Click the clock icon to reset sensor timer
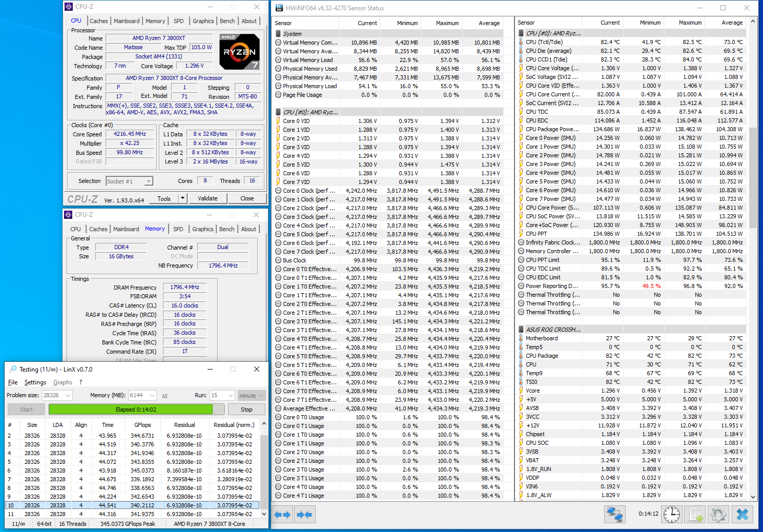763x532 pixels. 672,514
